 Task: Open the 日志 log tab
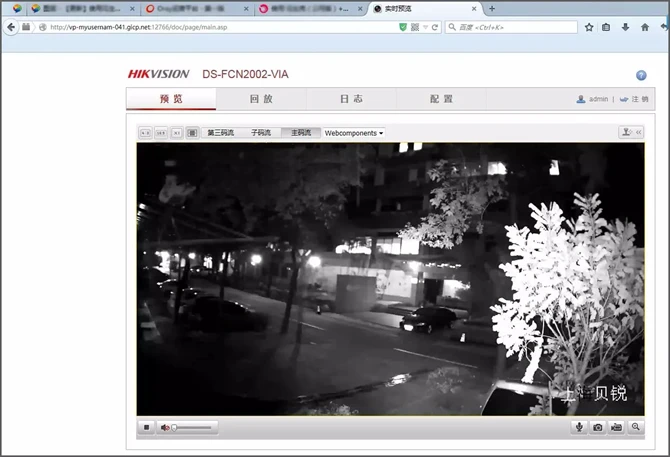(x=352, y=99)
